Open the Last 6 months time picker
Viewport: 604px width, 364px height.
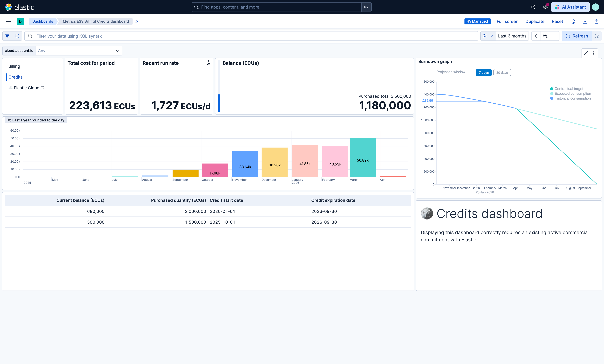pyautogui.click(x=512, y=36)
